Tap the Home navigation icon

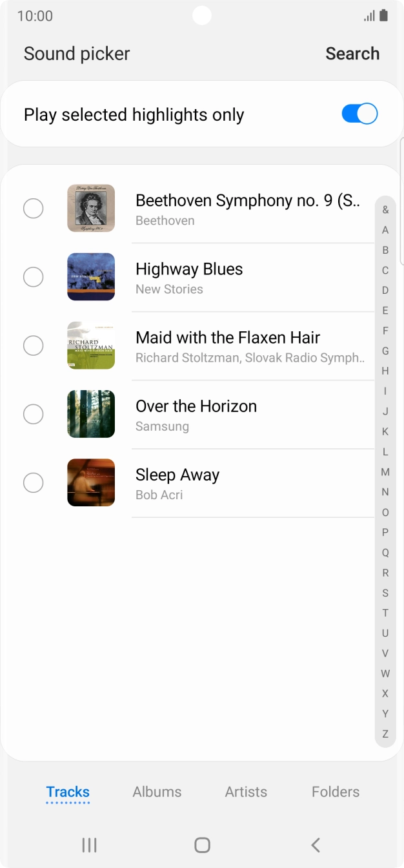(x=202, y=844)
